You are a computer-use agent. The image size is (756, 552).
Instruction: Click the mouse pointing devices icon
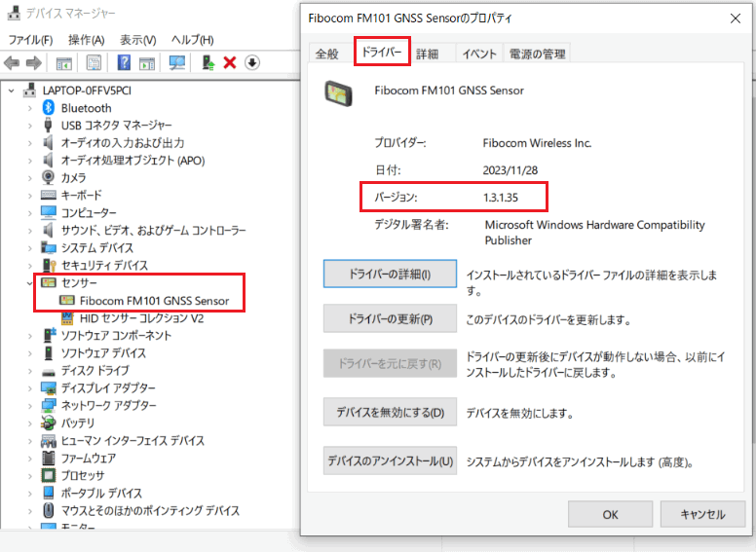[48, 510]
